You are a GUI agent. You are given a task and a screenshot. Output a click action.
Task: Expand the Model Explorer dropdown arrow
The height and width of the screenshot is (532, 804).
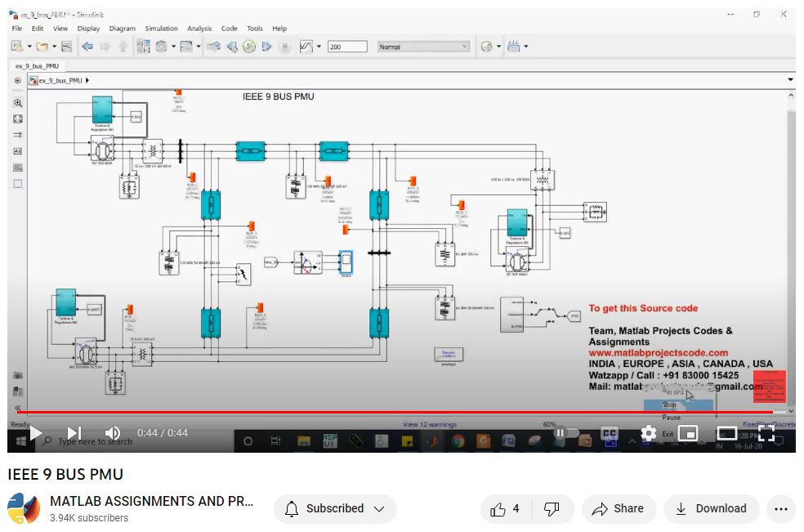(199, 47)
